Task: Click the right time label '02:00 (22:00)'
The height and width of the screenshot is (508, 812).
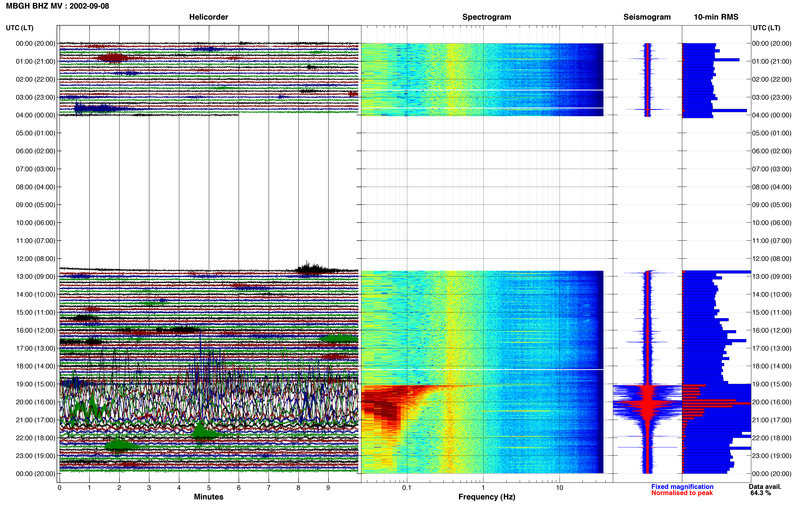Action: click(772, 79)
